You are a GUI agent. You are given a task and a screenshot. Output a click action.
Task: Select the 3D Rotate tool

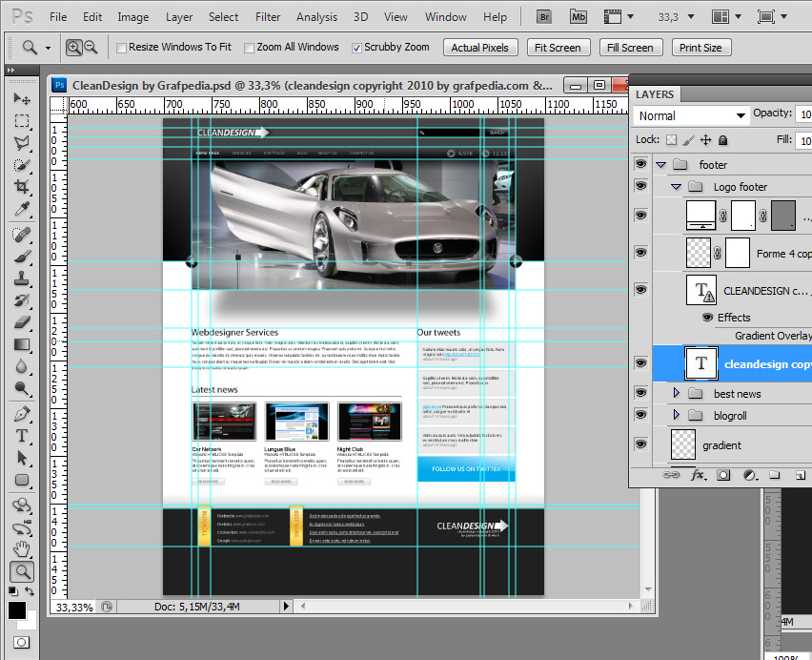pyautogui.click(x=22, y=505)
